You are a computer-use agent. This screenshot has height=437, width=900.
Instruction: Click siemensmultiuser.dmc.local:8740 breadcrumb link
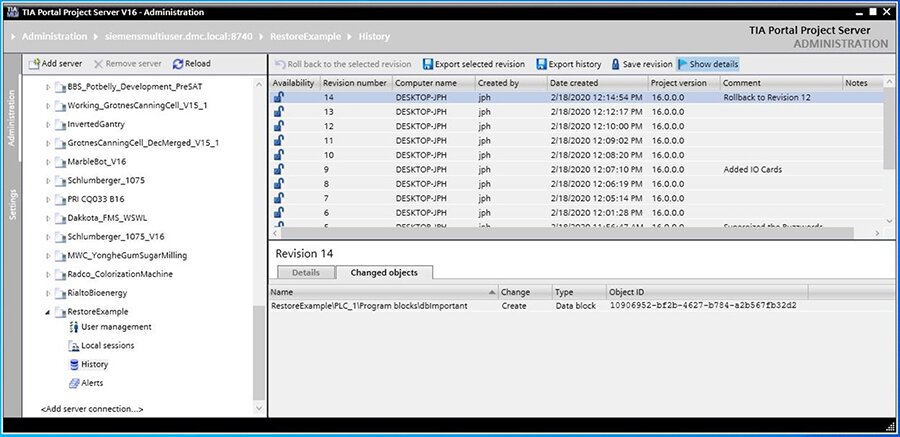pos(180,36)
